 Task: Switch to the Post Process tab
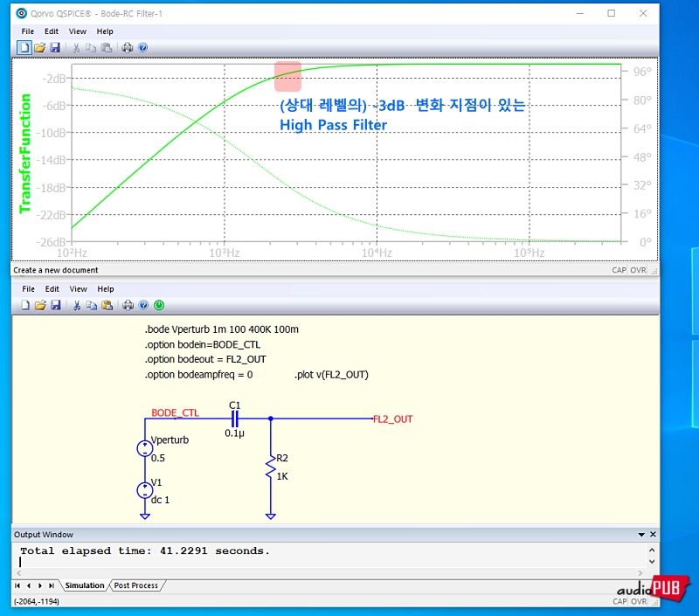(136, 585)
